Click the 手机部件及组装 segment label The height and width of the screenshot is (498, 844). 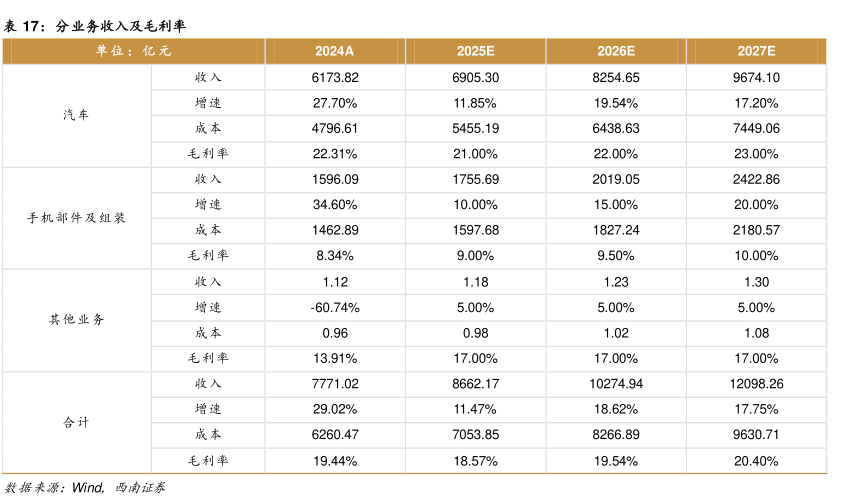click(76, 217)
